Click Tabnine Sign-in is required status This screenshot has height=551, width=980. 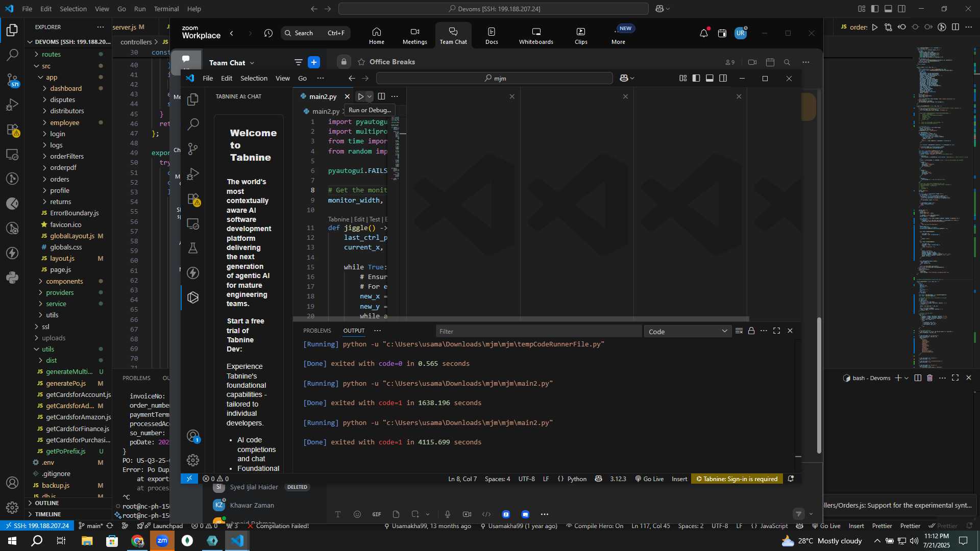click(x=737, y=479)
